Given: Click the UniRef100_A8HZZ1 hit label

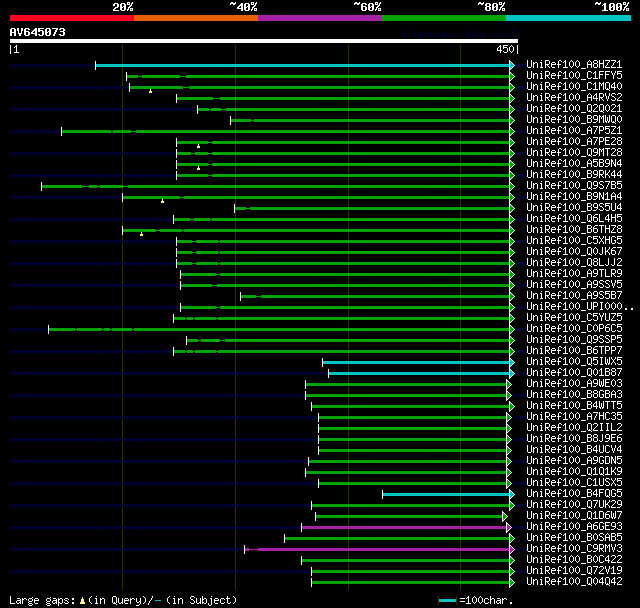Looking at the screenshot, I should click(574, 64).
